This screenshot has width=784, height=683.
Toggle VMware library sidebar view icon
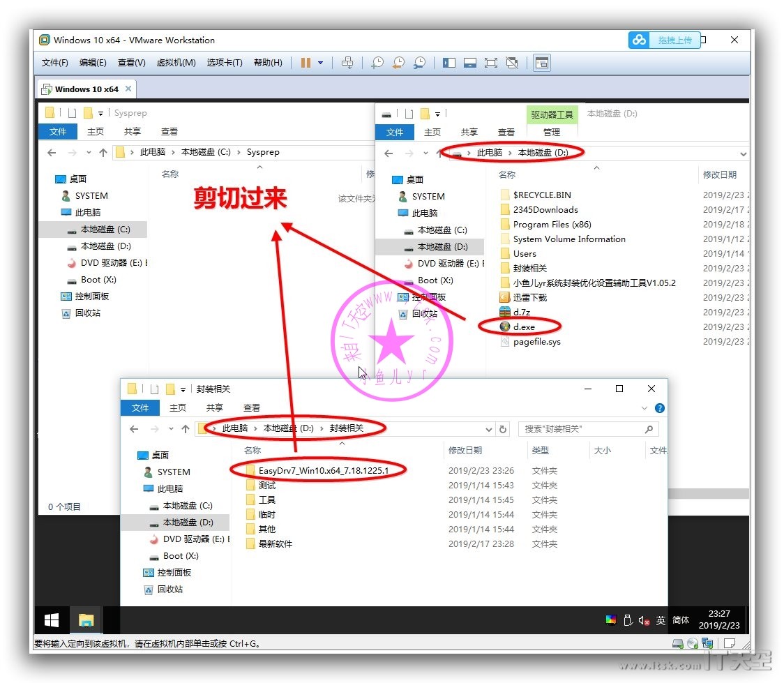click(x=449, y=63)
